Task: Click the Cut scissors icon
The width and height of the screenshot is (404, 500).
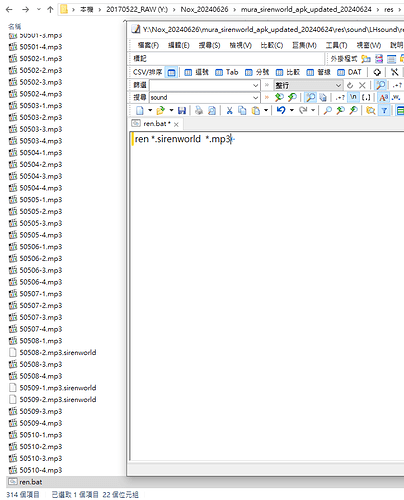Action: pos(229,110)
